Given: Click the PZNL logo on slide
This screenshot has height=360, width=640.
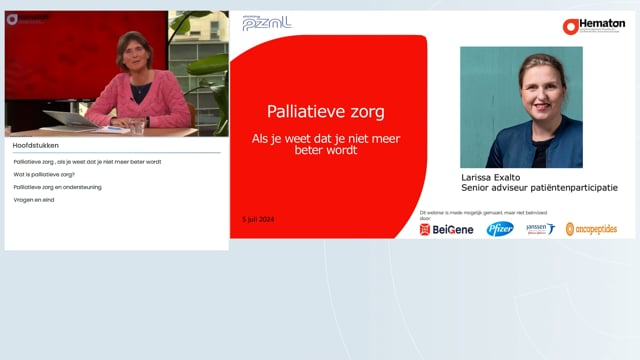Looking at the screenshot, I should 267,23.
